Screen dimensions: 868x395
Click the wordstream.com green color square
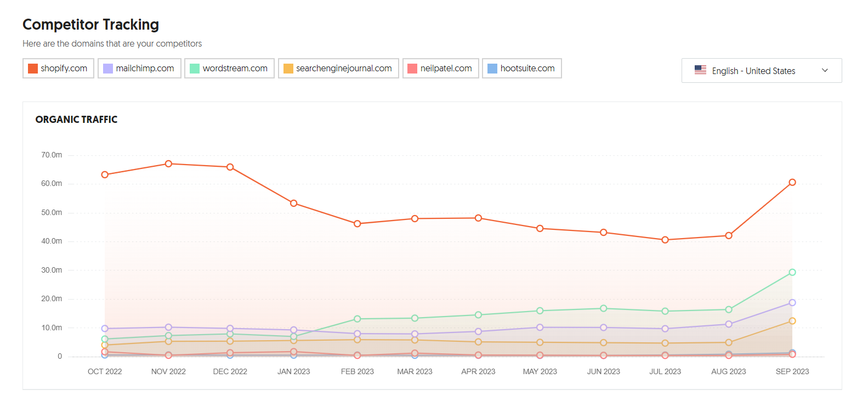[x=195, y=69]
